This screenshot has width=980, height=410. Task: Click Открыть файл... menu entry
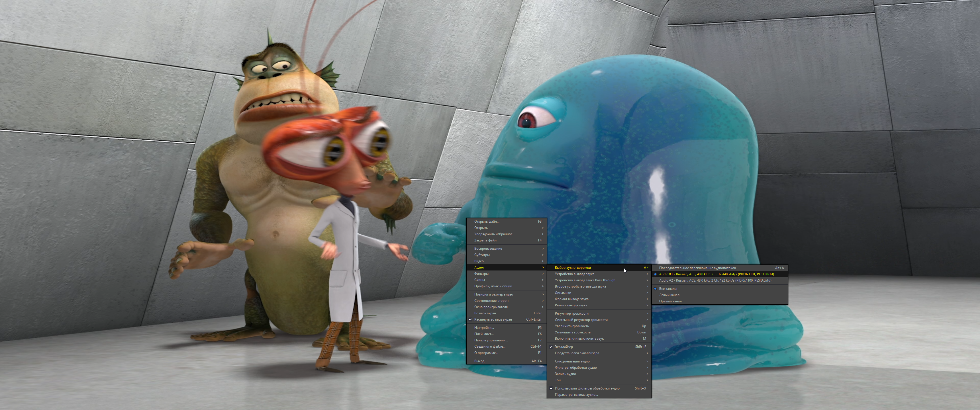pyautogui.click(x=487, y=221)
